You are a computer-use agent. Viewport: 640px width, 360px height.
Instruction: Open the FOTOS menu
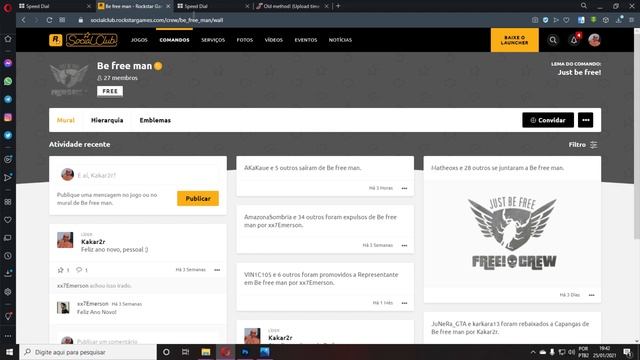coord(245,40)
